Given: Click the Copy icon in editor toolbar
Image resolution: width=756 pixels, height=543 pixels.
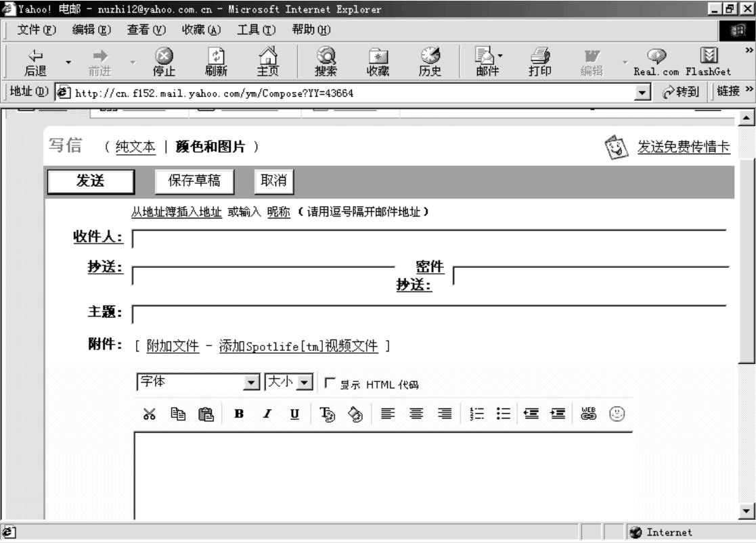Looking at the screenshot, I should pos(178,414).
